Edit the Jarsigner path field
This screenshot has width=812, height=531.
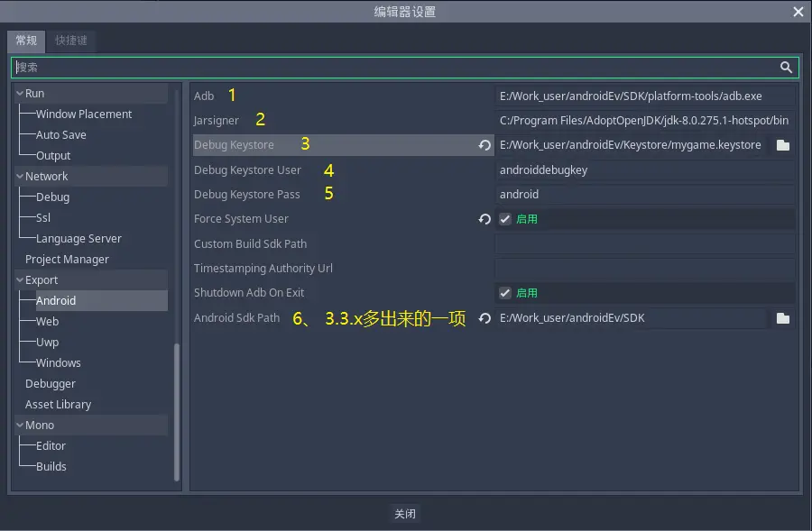pyautogui.click(x=645, y=121)
